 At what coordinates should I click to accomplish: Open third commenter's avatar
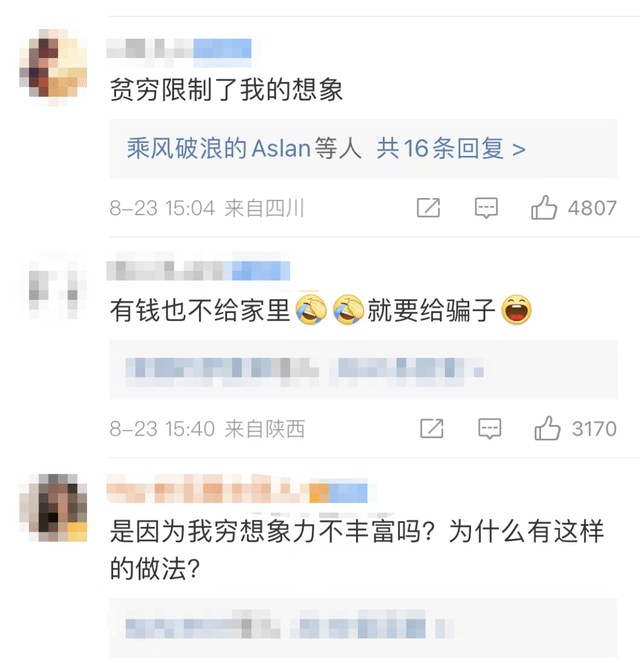(x=53, y=508)
